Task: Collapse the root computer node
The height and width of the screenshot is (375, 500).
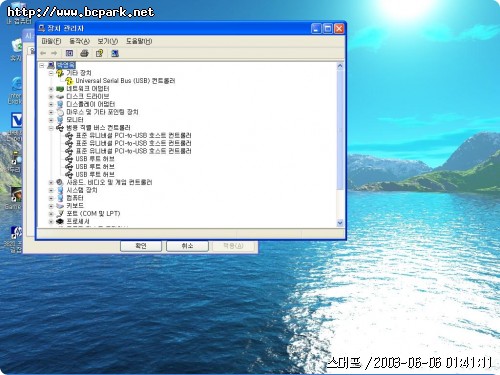Action: pos(42,65)
